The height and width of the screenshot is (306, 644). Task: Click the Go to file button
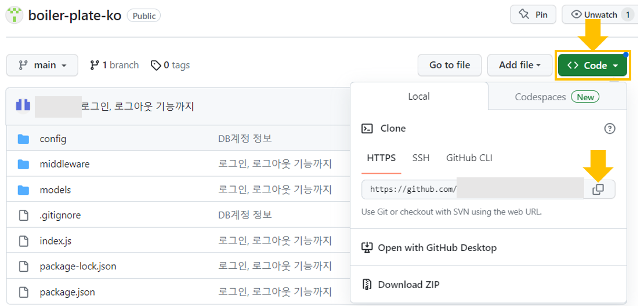(450, 65)
